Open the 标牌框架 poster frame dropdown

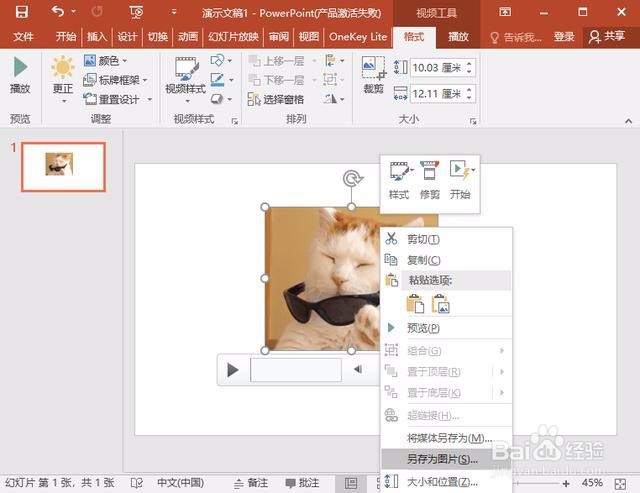point(116,80)
